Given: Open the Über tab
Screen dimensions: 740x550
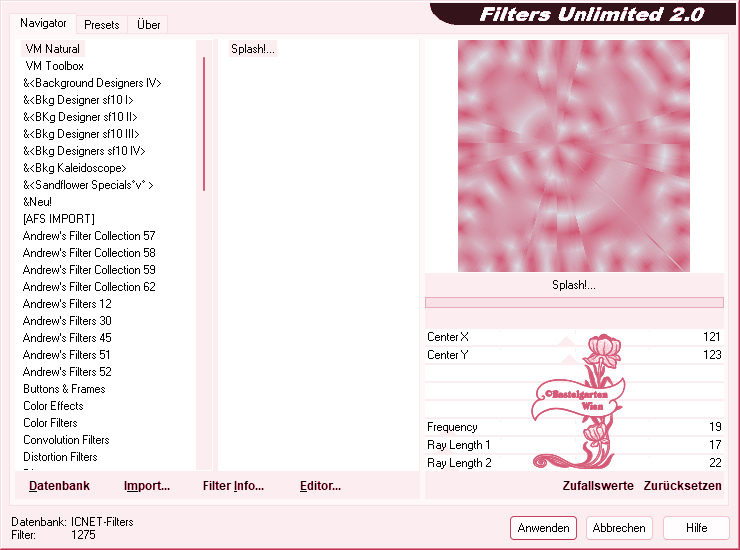Looking at the screenshot, I should [148, 25].
